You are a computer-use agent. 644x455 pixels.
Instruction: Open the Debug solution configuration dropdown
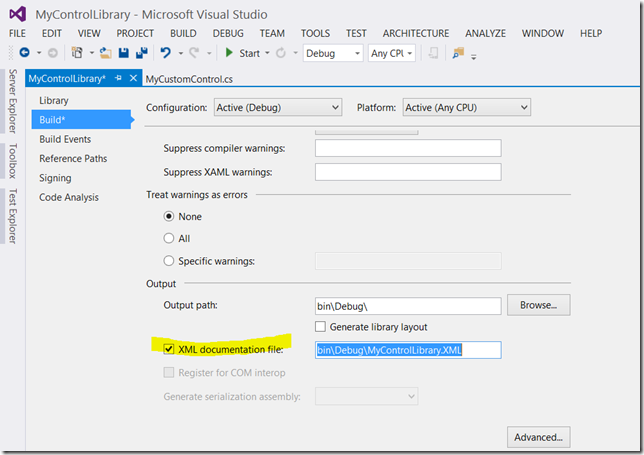coord(333,53)
